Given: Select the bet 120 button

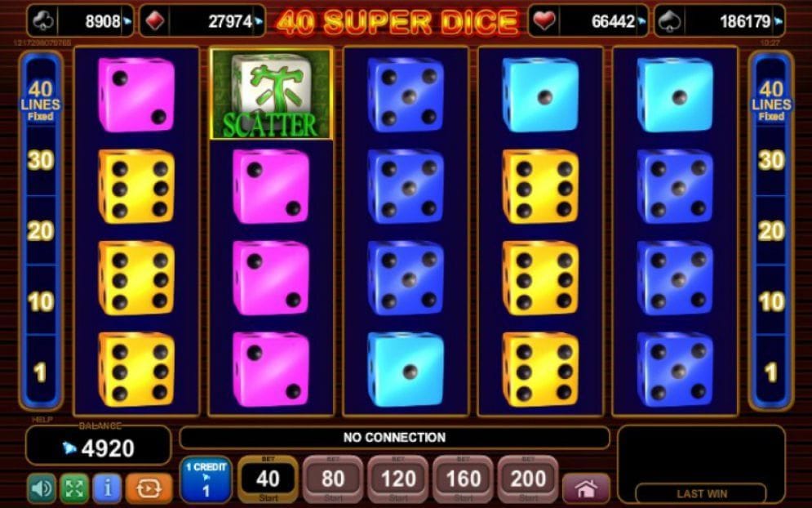Looking at the screenshot, I should pyautogui.click(x=398, y=479).
